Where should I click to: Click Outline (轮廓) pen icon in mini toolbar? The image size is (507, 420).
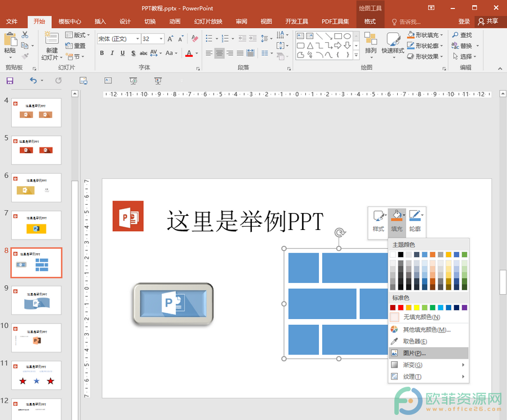[415, 215]
